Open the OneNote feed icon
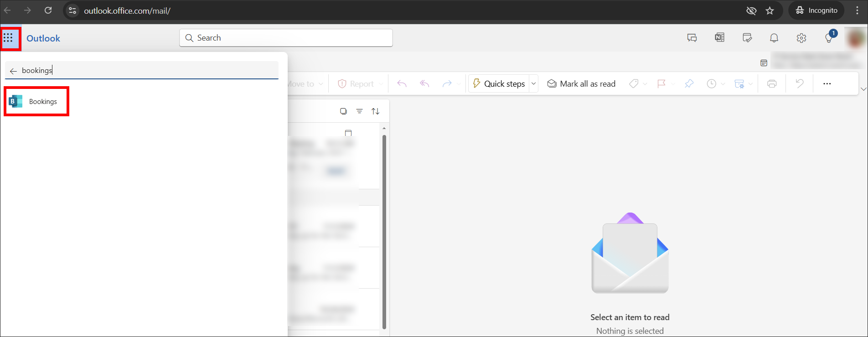The width and height of the screenshot is (868, 337). tap(719, 38)
